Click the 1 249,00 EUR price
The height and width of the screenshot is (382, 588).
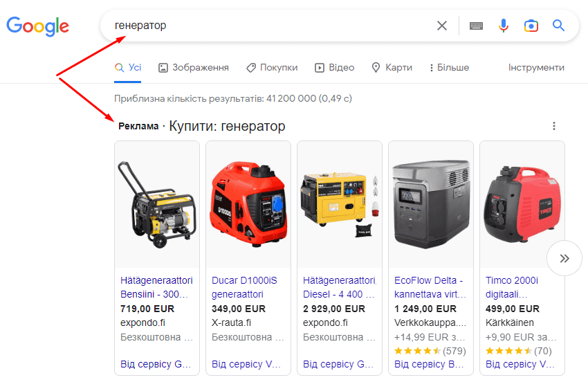pyautogui.click(x=425, y=309)
